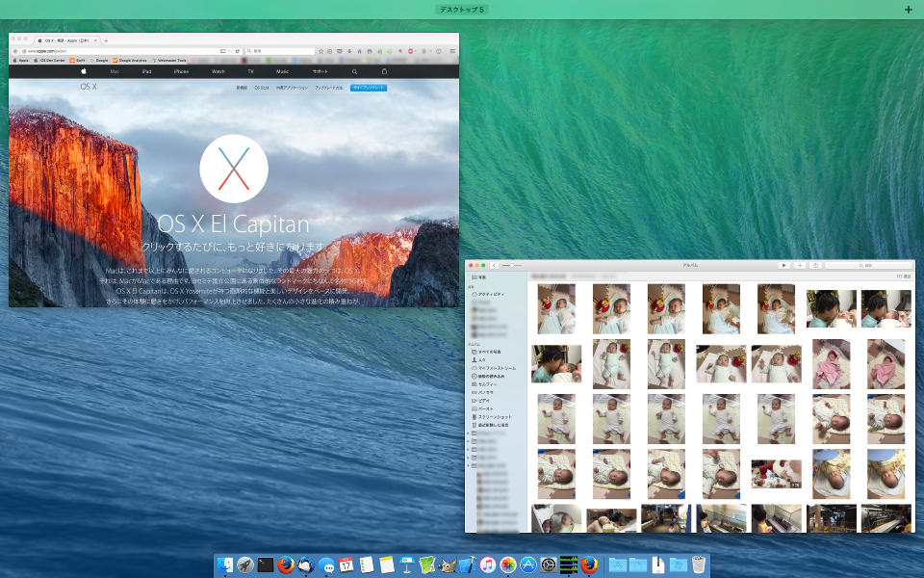Screen dimensions: 924x578
Task: Open yellow Notes app in Dock
Action: click(x=387, y=565)
